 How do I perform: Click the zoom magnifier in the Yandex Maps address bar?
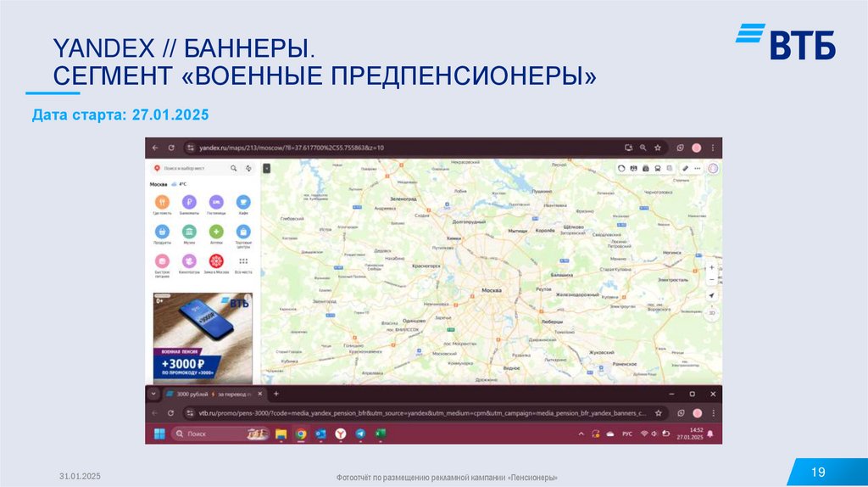[x=643, y=148]
